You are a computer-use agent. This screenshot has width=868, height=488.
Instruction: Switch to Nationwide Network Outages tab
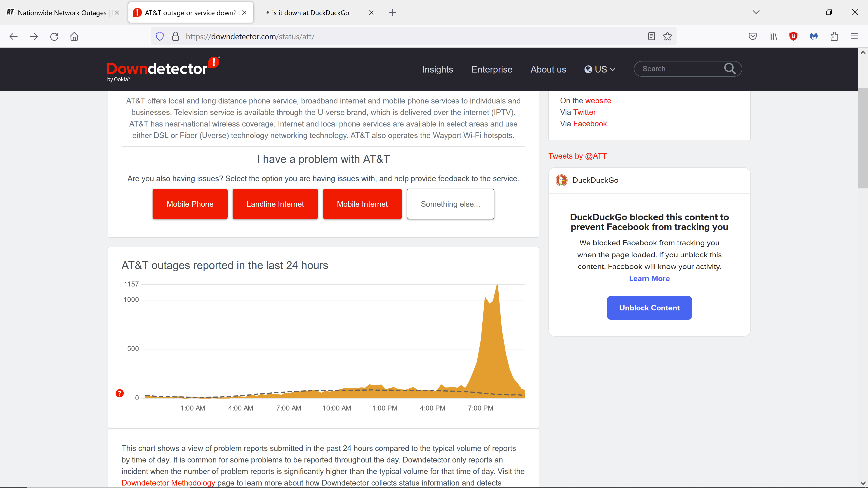pos(62,13)
